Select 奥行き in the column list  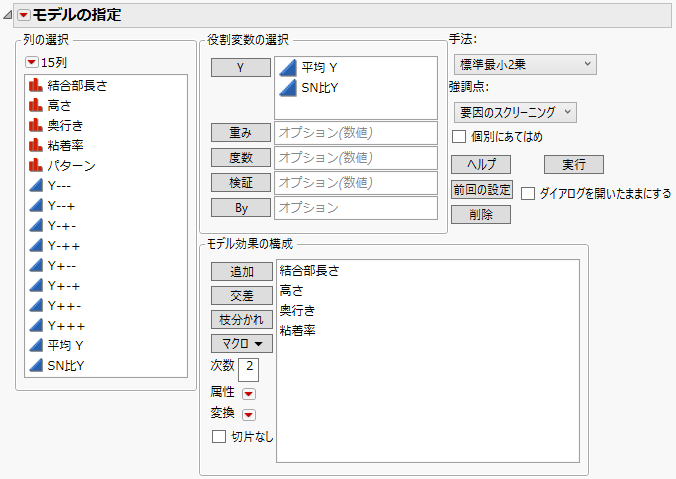[x=65, y=125]
